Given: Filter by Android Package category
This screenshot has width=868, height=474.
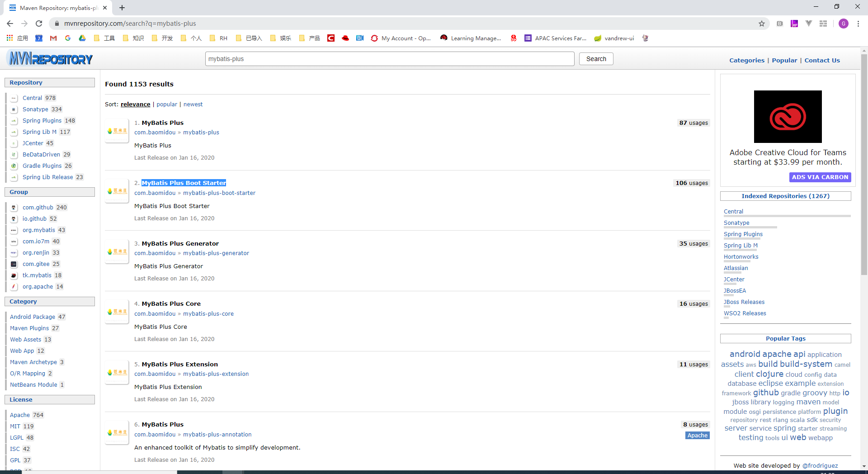Looking at the screenshot, I should click(x=33, y=317).
